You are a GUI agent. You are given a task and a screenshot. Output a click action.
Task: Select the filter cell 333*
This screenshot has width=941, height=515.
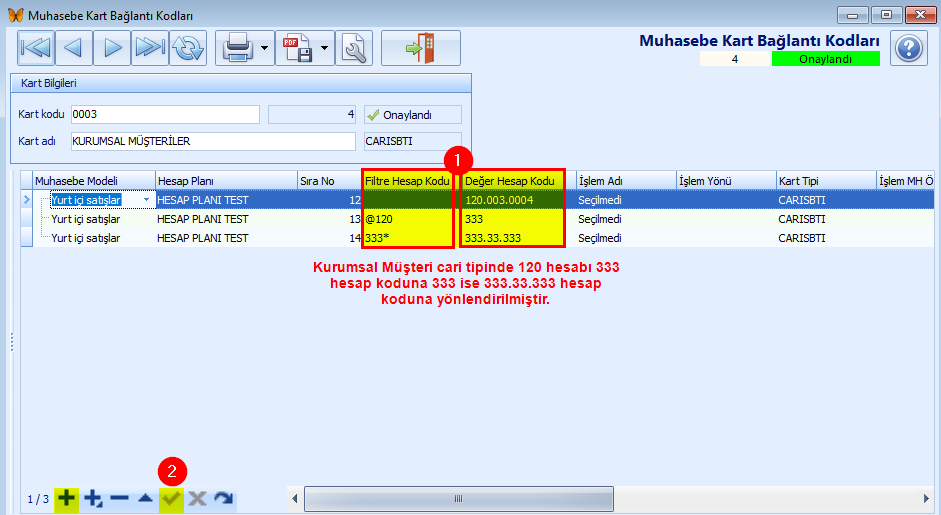tap(407, 238)
